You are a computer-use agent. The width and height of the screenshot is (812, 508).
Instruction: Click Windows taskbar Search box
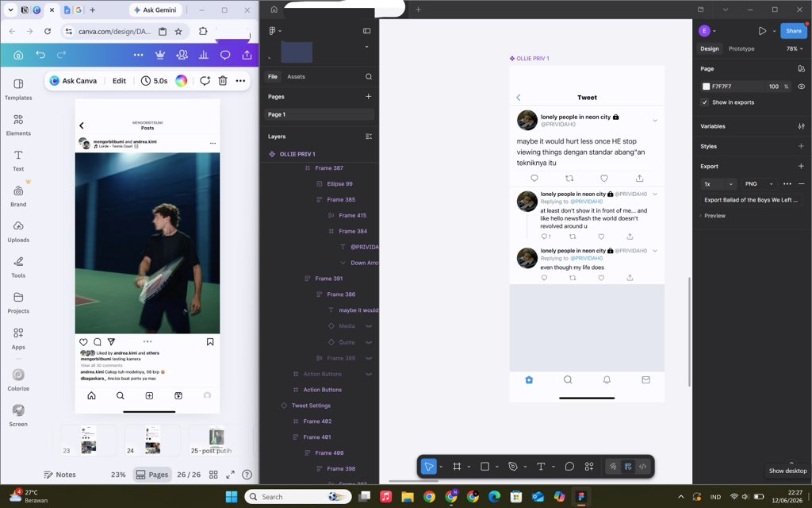pyautogui.click(x=298, y=497)
